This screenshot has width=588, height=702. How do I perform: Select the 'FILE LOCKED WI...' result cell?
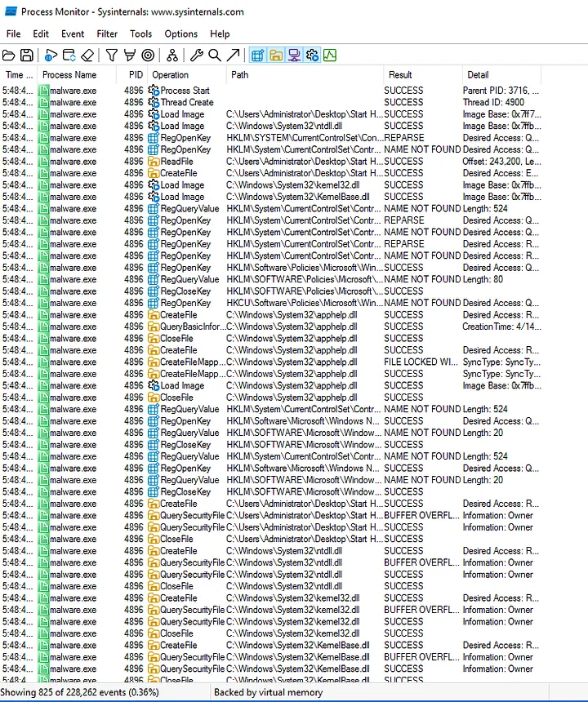click(421, 362)
